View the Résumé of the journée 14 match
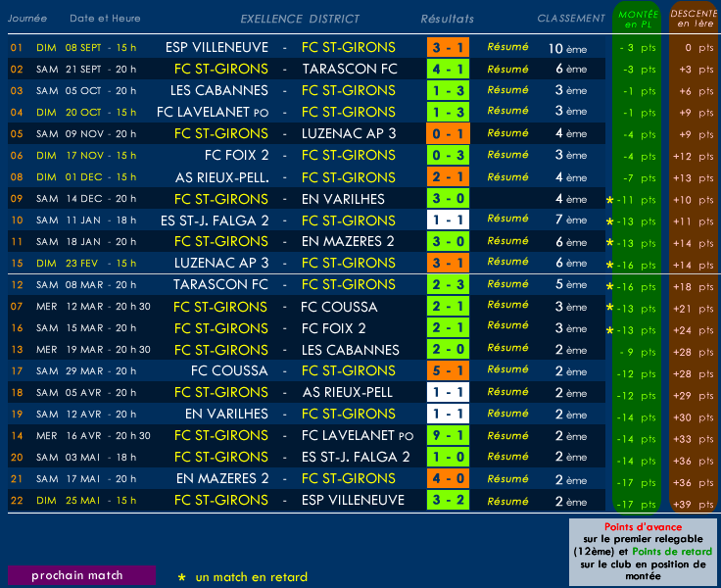Screen dimensions: 721x588 coord(507,435)
